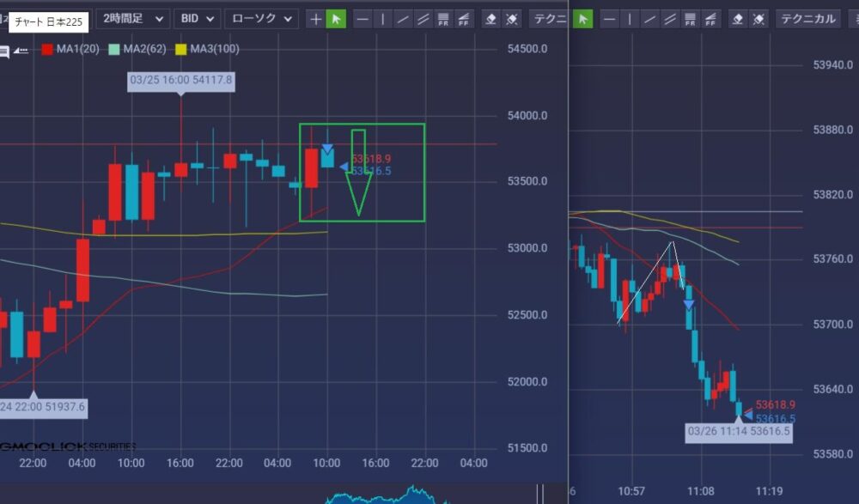Toggle the green cursor pointer in right chart

pyautogui.click(x=583, y=19)
